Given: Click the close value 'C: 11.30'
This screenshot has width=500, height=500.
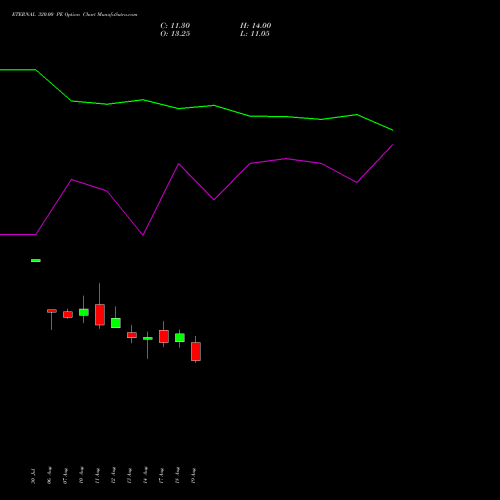Looking at the screenshot, I should pyautogui.click(x=175, y=26).
